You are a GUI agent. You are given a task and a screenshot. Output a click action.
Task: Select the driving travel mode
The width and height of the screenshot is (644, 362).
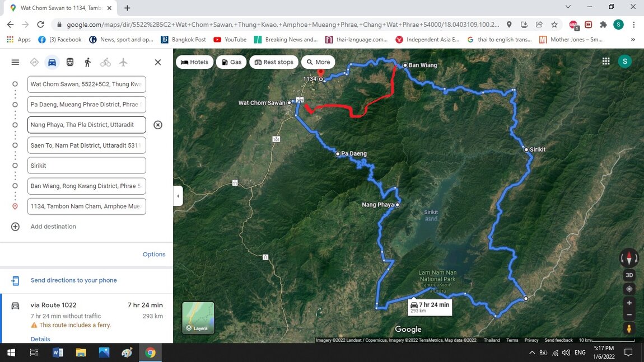click(52, 62)
